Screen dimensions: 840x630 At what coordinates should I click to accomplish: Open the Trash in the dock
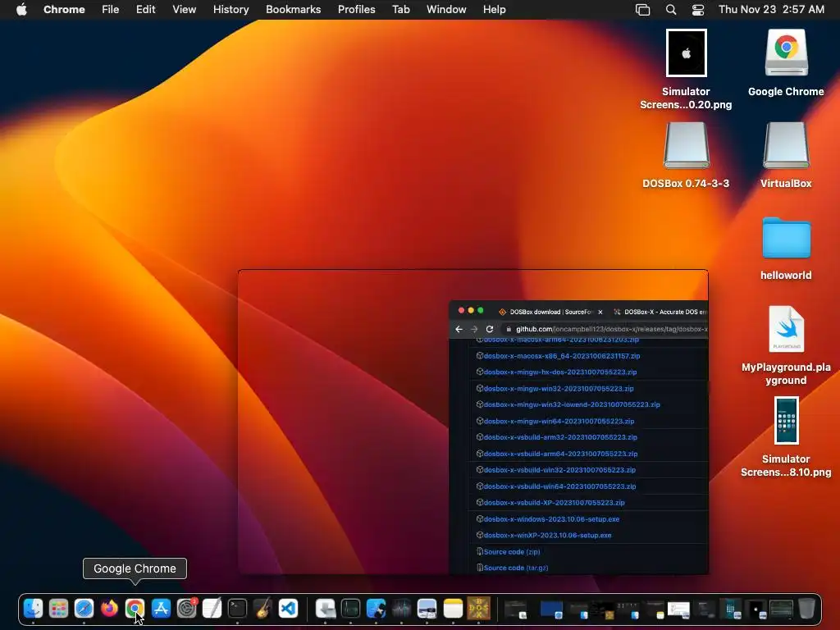(x=807, y=609)
